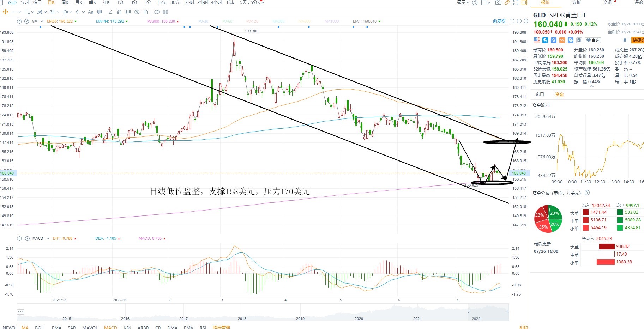Viewport: 644px width, 329px height.
Task: Switch to 分时 intraday chart
Action: pyautogui.click(x=24, y=2)
